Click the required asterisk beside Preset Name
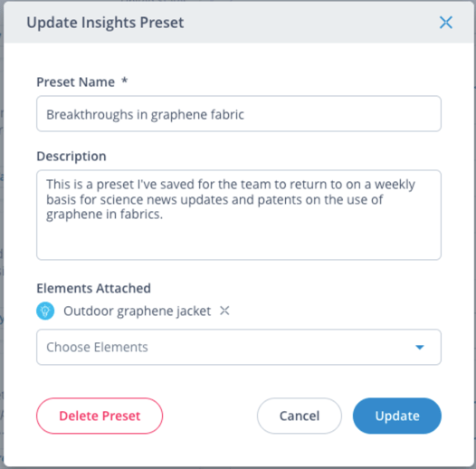This screenshot has height=469, width=476. point(125,81)
